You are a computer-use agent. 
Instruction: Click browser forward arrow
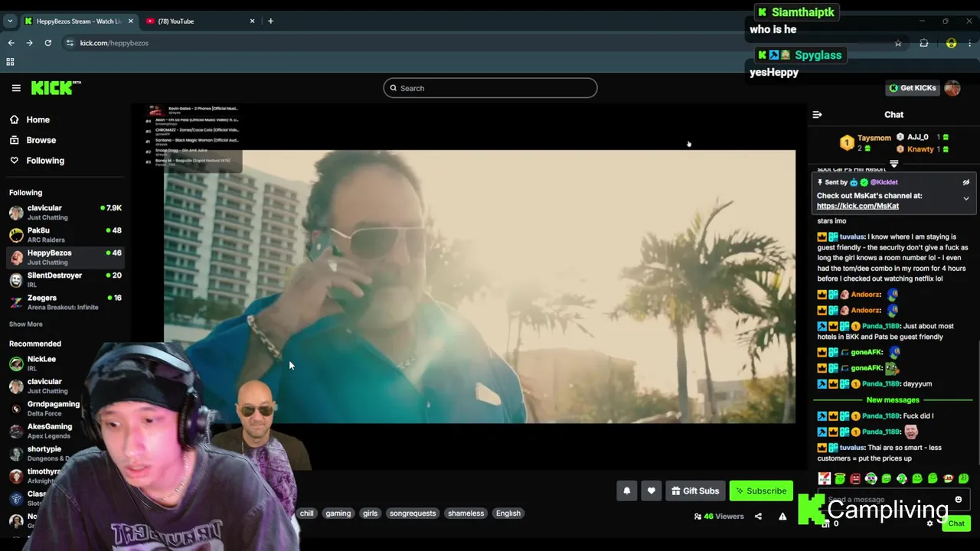tap(29, 43)
